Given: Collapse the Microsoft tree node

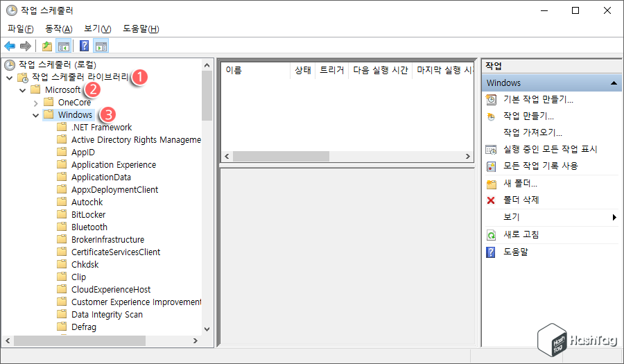Looking at the screenshot, I should click(x=23, y=90).
